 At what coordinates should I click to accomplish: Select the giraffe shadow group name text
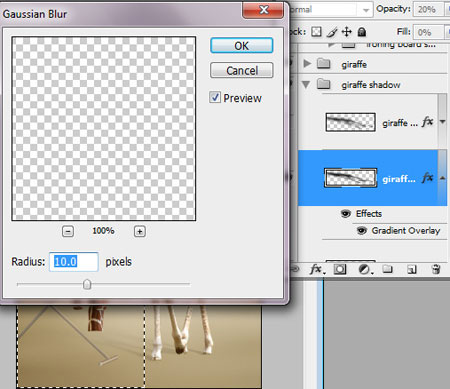371,85
